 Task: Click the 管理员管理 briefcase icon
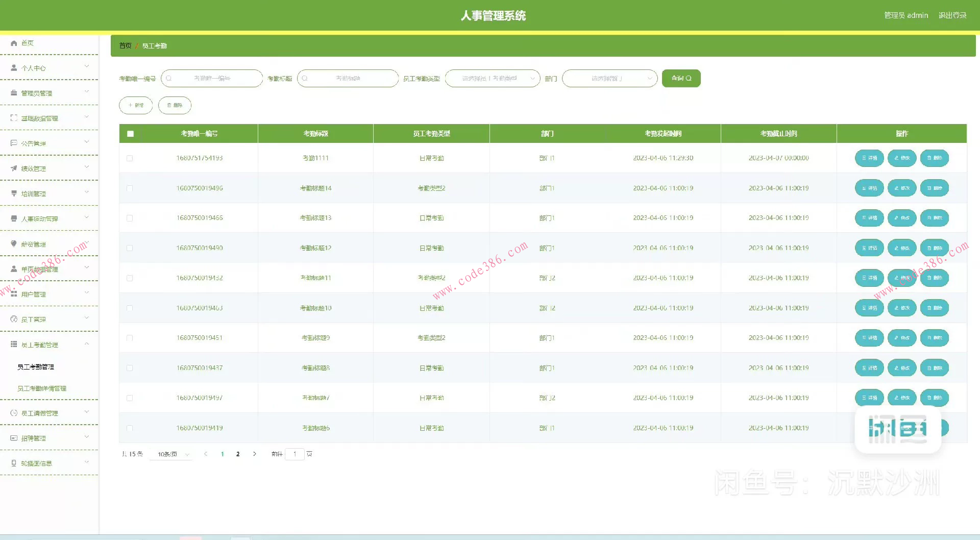(14, 93)
